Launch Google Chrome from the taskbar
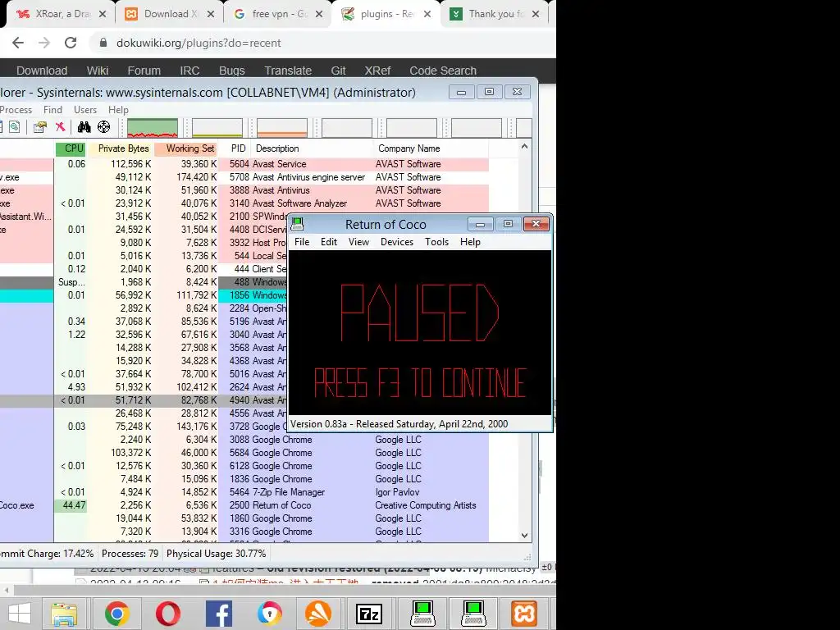The width and height of the screenshot is (840, 630). pyautogui.click(x=116, y=614)
